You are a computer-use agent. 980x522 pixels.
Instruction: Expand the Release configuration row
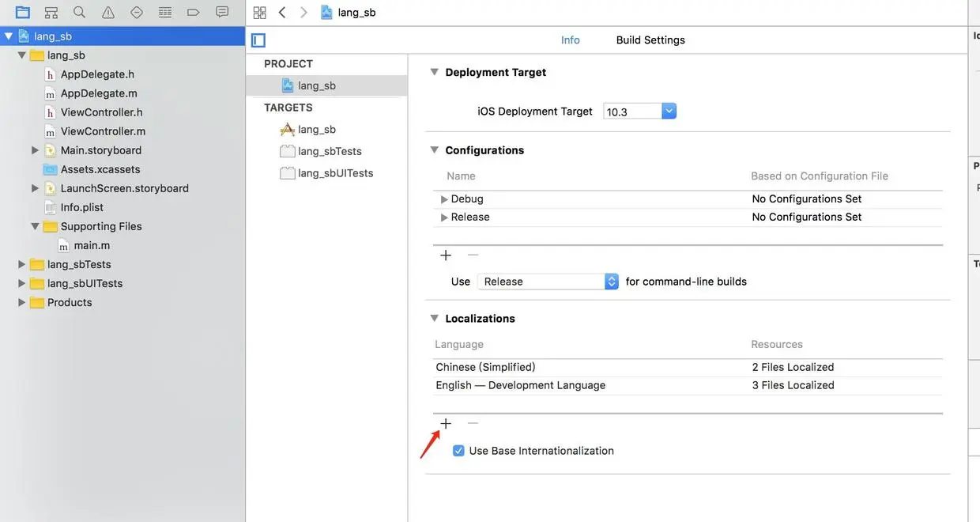(444, 217)
